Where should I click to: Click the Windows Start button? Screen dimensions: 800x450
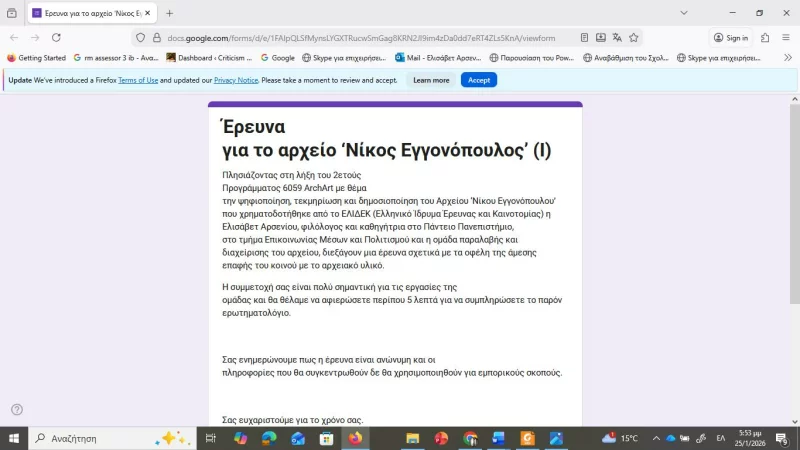[x=14, y=438]
